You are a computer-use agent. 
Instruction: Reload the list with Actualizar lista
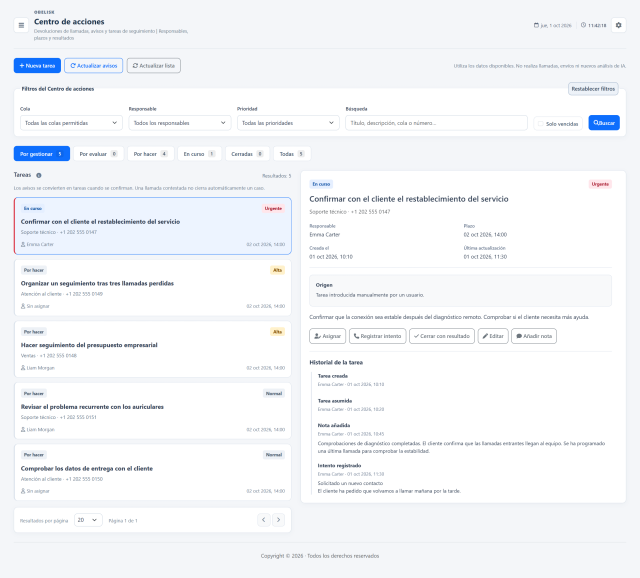[154, 66]
